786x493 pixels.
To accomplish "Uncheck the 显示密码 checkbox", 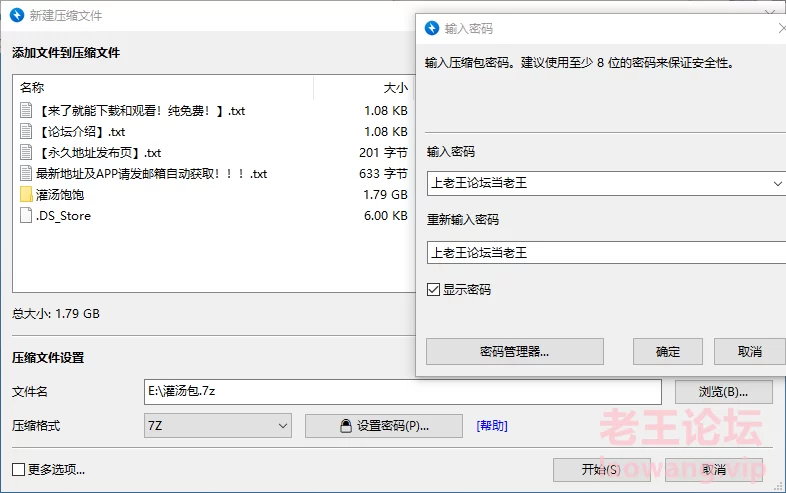I will [x=433, y=289].
